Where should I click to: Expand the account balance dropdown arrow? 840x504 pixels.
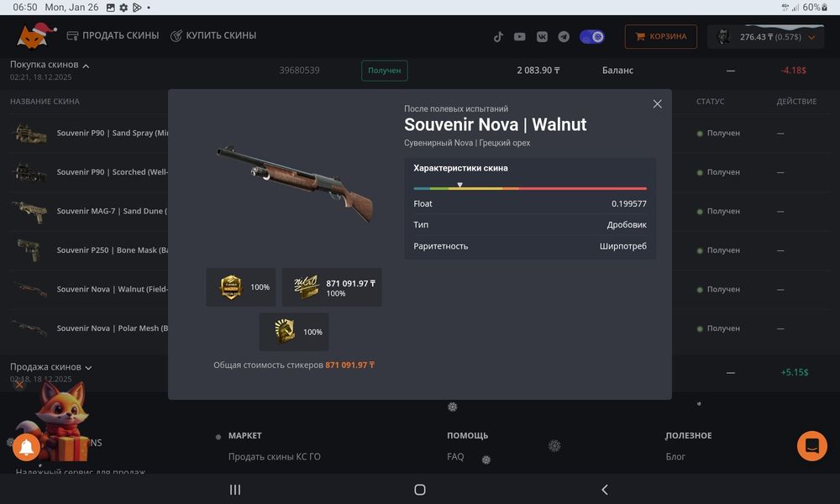coord(811,37)
